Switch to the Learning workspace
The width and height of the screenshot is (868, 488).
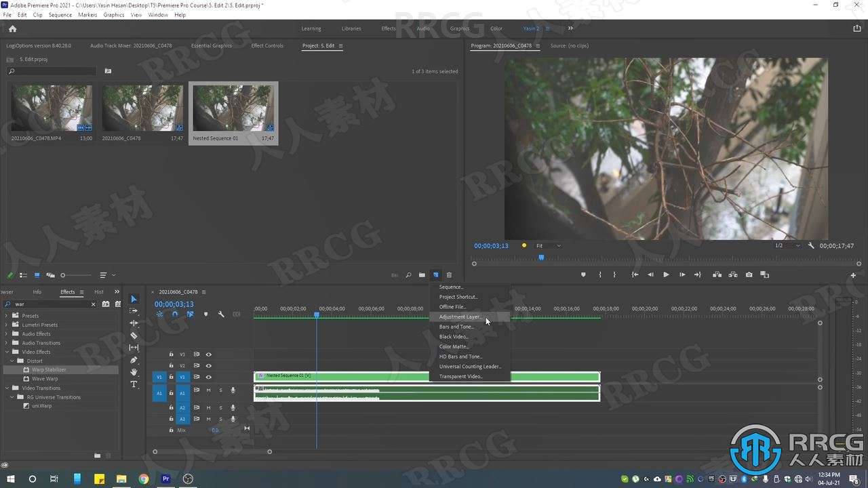[x=311, y=28]
